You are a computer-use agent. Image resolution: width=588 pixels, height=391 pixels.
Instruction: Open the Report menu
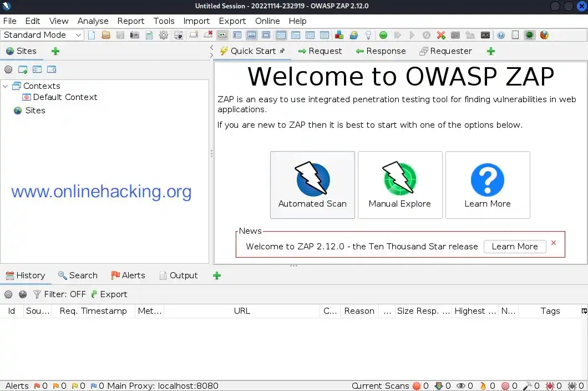click(x=131, y=21)
